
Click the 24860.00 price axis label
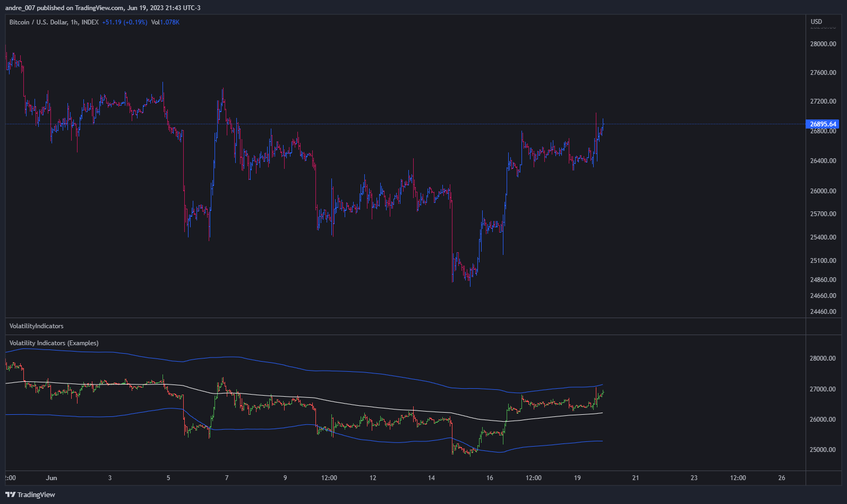coord(823,280)
